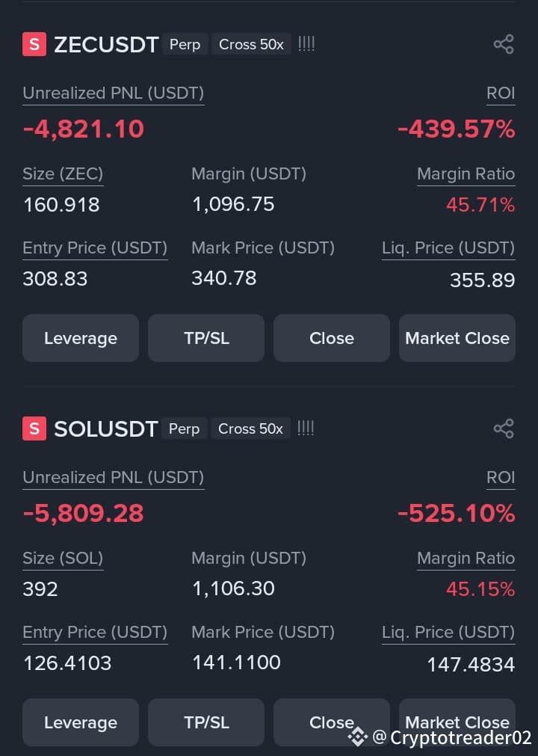This screenshot has width=538, height=756.
Task: Set TP/SL on SOLUSDT position
Action: (206, 722)
